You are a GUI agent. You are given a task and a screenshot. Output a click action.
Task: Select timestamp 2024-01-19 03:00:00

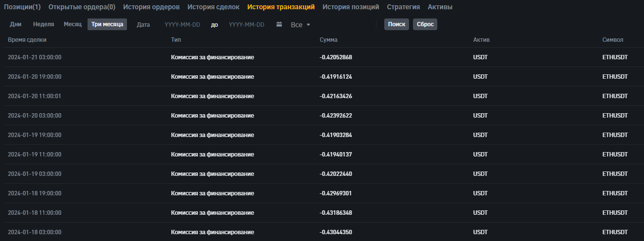pyautogui.click(x=35, y=174)
